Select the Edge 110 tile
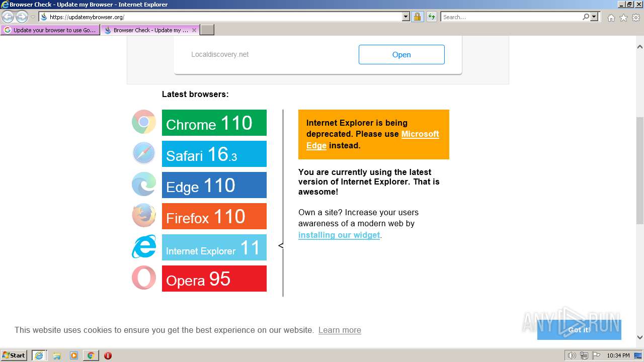Screen dimensions: 644x362 (x=214, y=185)
